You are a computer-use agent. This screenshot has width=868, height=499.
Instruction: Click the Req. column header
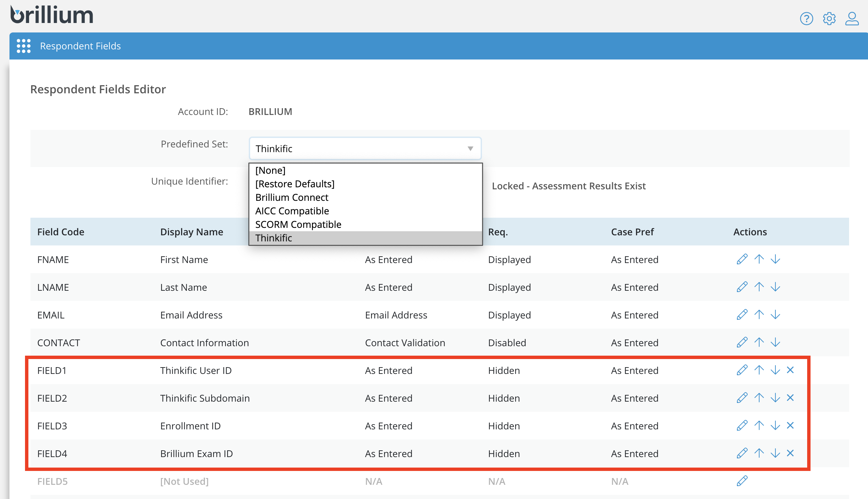pos(498,232)
